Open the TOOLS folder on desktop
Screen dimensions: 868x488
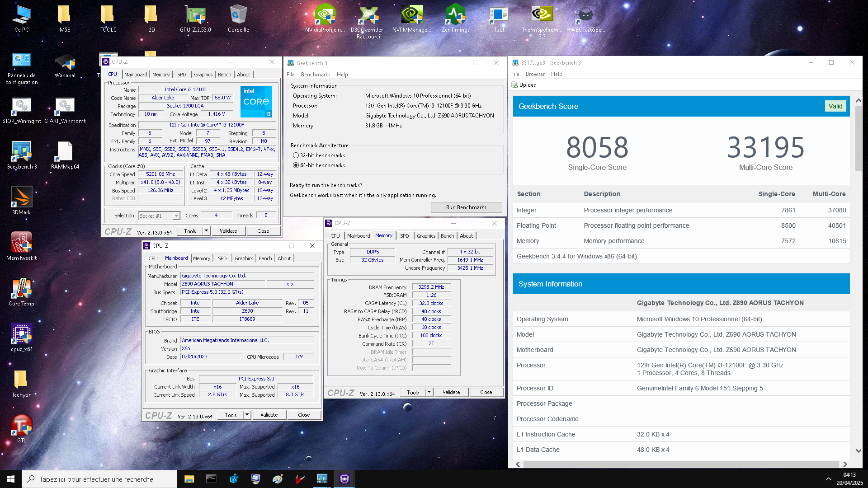click(108, 18)
